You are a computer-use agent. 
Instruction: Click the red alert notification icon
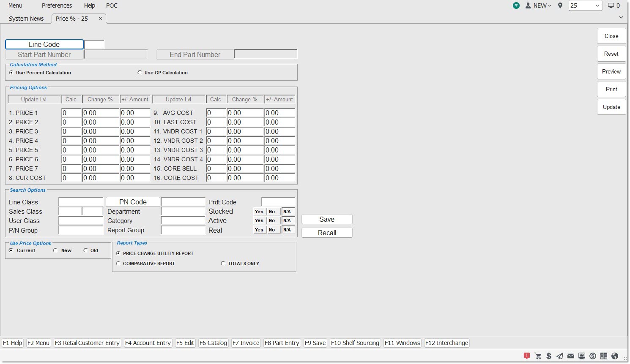(526, 356)
